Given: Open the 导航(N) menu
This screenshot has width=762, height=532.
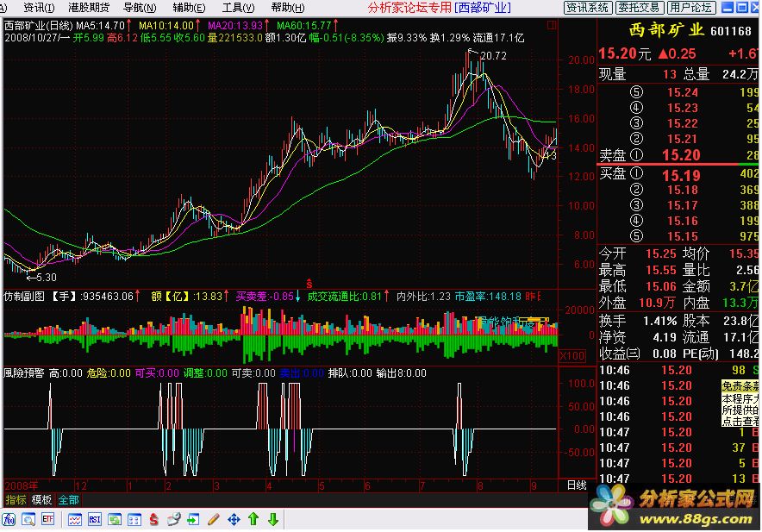Looking at the screenshot, I should pyautogui.click(x=140, y=8).
